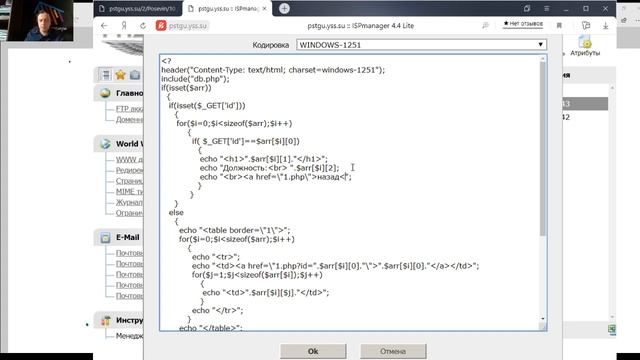Open the WWW домены sidebar link
Image resolution: width=640 pixels, height=360 pixels.
(x=129, y=160)
